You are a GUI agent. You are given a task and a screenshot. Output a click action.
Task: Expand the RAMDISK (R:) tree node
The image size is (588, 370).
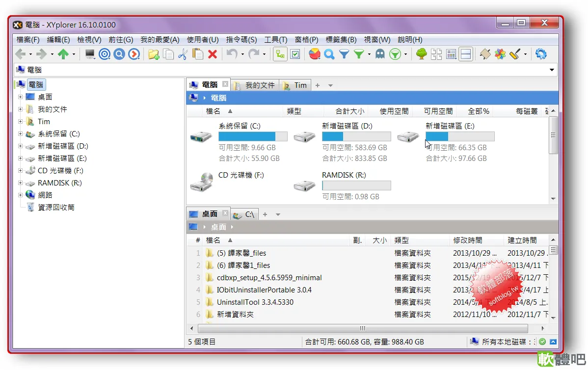(20, 183)
